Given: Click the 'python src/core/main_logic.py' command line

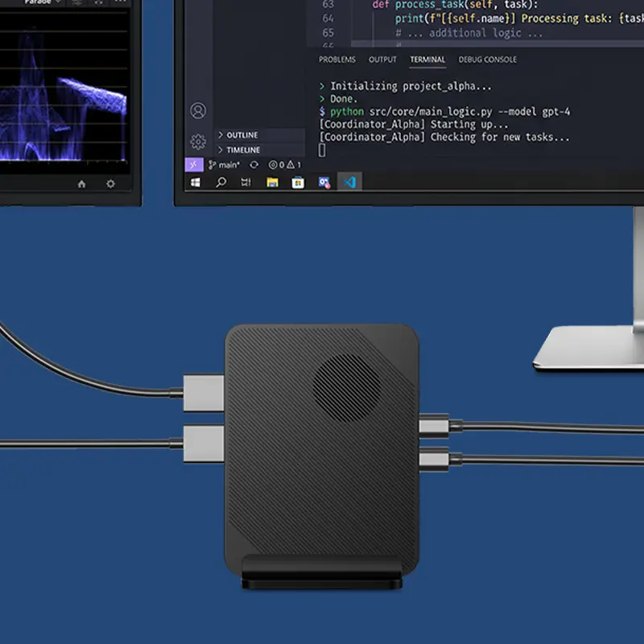Looking at the screenshot, I should tap(445, 112).
